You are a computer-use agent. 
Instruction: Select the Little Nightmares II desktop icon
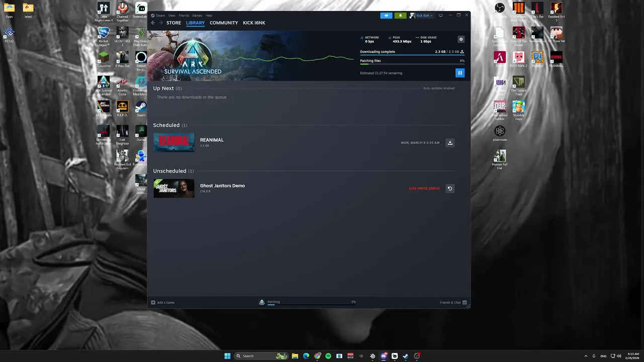[103, 12]
